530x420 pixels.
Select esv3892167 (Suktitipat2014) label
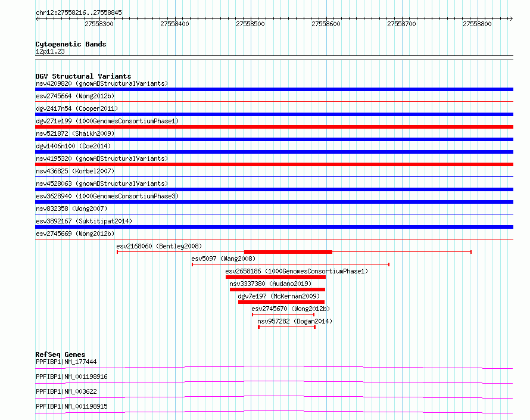pos(84,221)
